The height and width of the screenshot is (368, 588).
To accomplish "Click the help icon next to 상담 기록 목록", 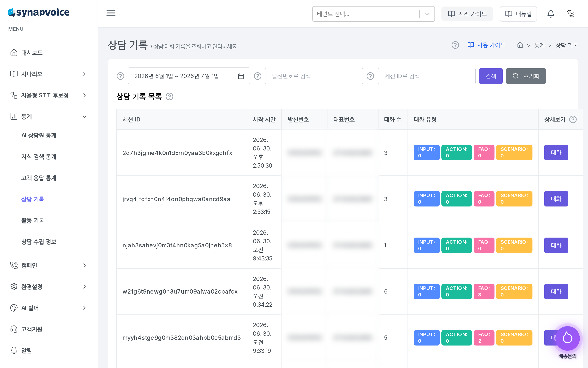I will pos(169,97).
